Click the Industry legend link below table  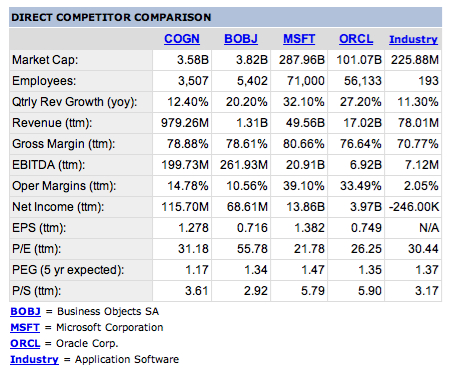[34, 359]
